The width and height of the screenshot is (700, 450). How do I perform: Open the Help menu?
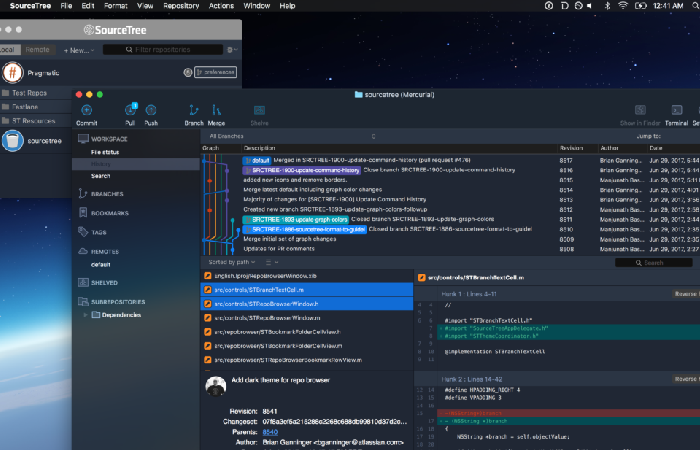tap(288, 6)
